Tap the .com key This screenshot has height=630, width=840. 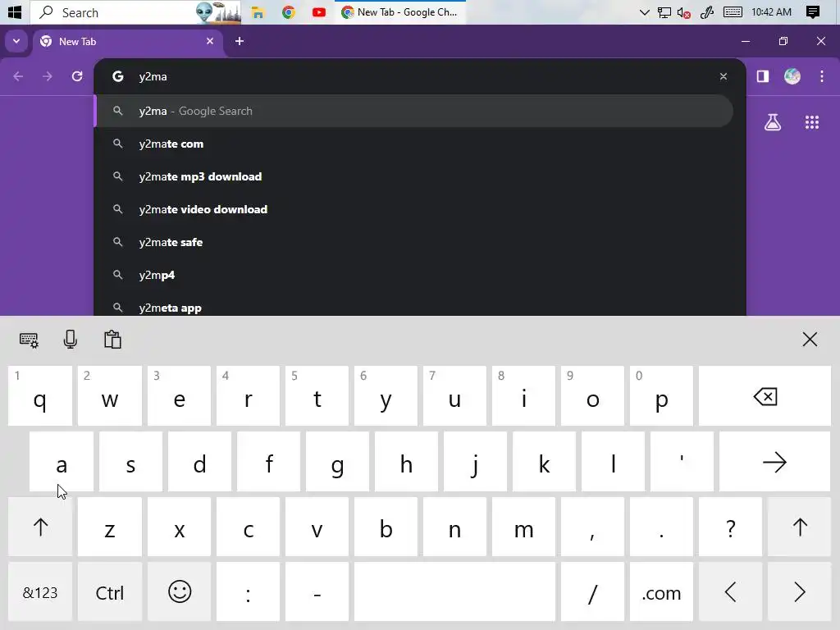(x=661, y=592)
